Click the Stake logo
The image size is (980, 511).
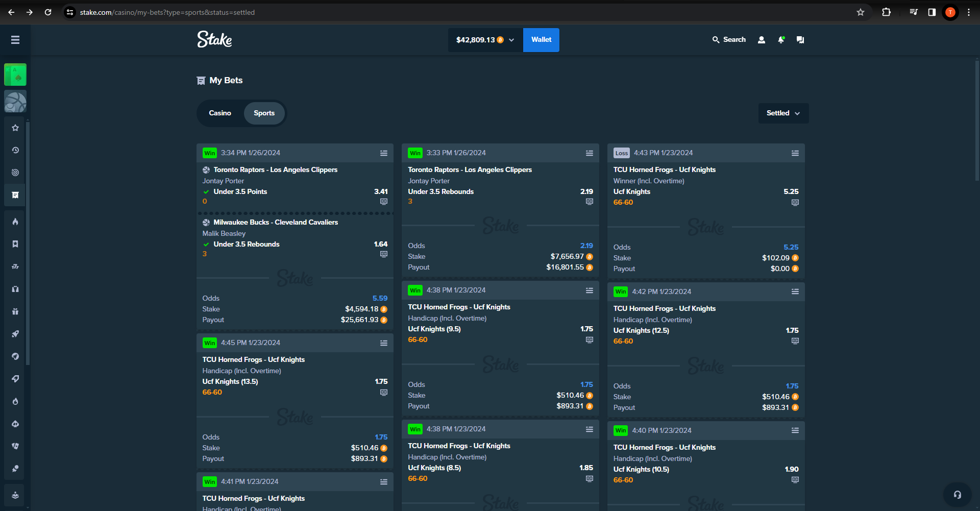pyautogui.click(x=214, y=39)
